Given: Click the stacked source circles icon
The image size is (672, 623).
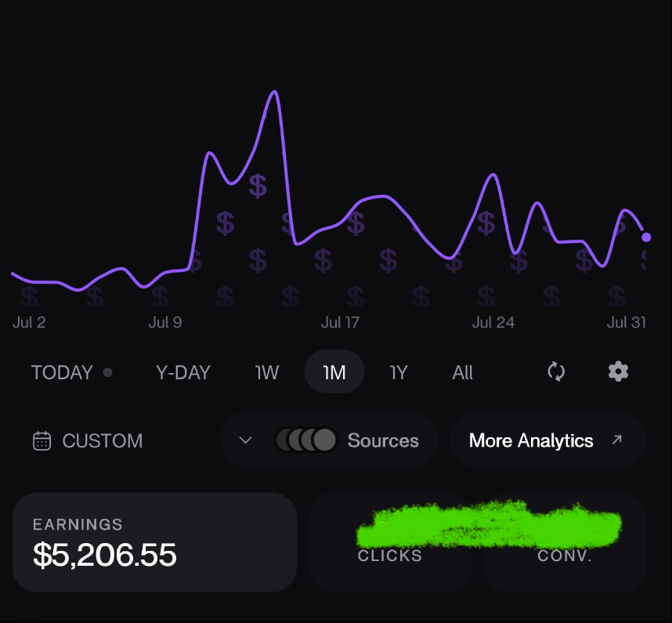Looking at the screenshot, I should click(x=306, y=440).
